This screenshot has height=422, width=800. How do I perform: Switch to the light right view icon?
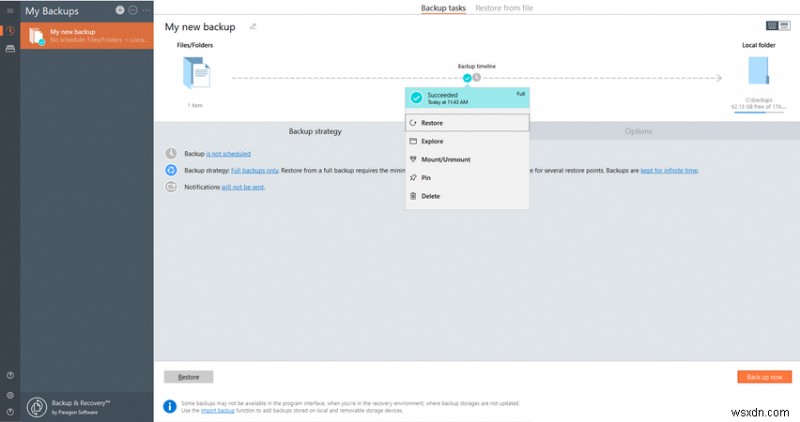pos(784,26)
